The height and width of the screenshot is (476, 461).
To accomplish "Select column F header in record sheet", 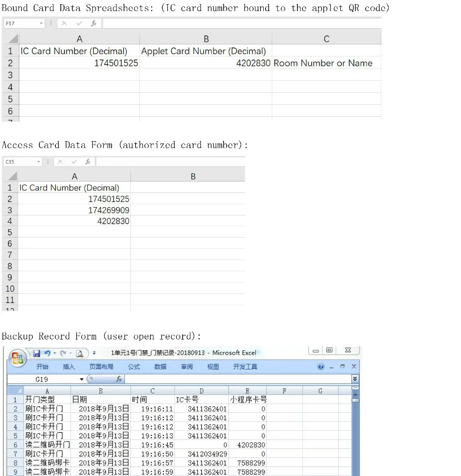I will 284,391.
